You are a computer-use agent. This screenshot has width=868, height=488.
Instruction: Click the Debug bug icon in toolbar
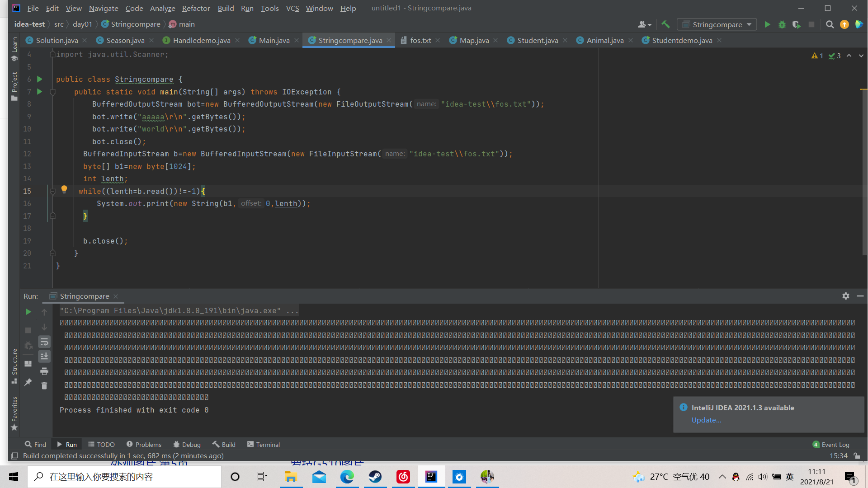[782, 24]
